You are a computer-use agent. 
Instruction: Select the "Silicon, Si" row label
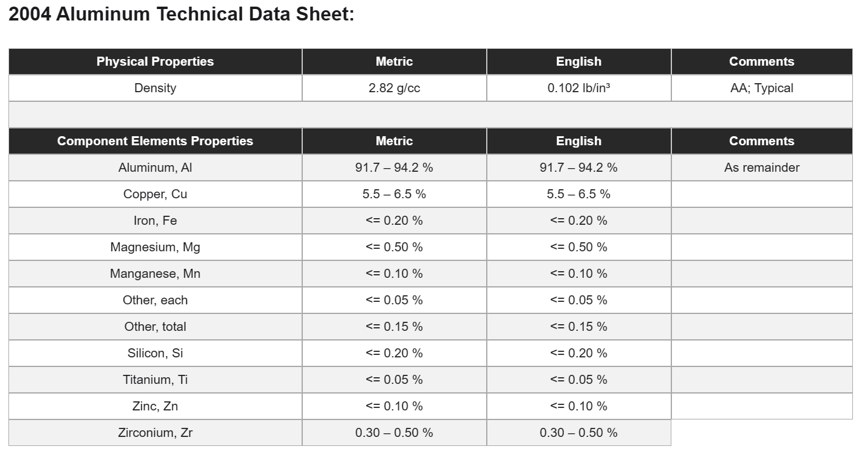point(155,353)
